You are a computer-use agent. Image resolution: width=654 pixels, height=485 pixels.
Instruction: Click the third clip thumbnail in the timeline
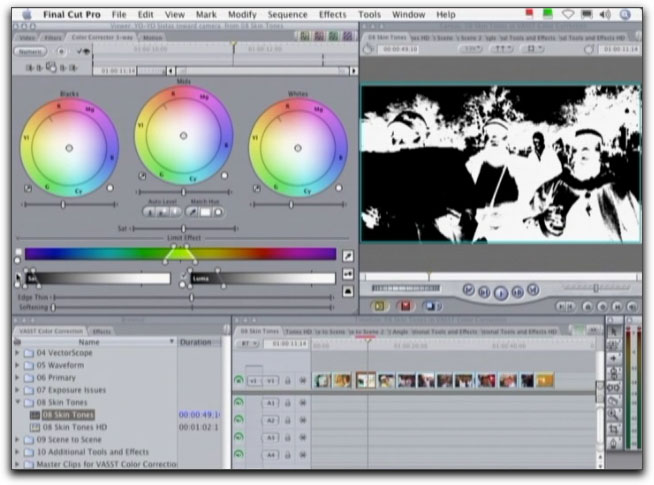coord(365,381)
